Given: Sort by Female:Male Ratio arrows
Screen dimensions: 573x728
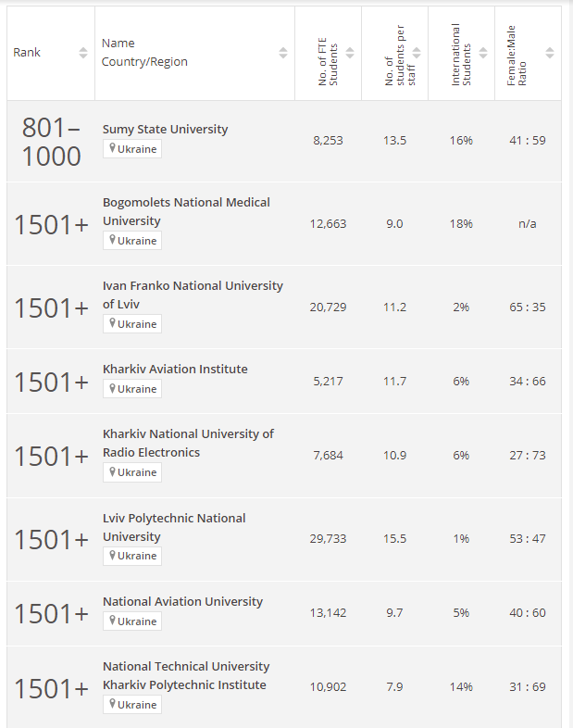Looking at the screenshot, I should pyautogui.click(x=550, y=53).
